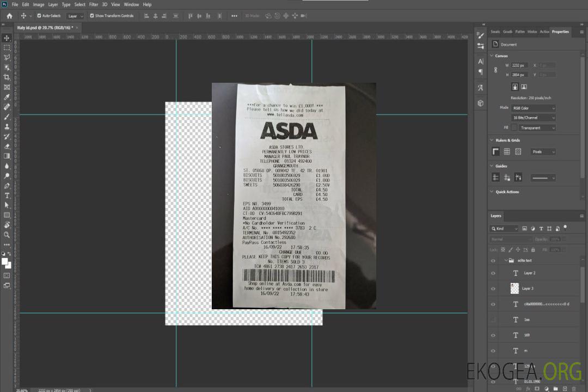Click the canvas height field
The image size is (588, 392).
519,75
